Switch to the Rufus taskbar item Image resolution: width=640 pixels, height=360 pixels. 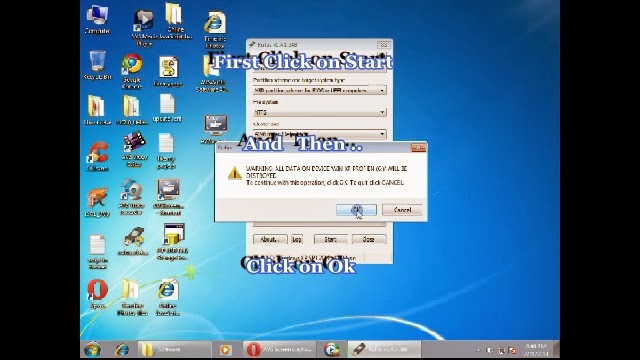(x=384, y=350)
